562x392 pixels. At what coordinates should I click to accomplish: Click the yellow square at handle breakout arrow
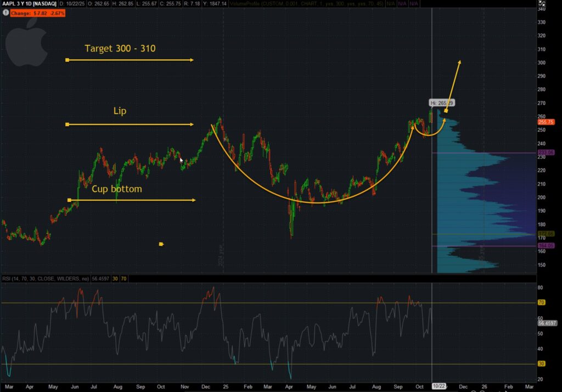pyautogui.click(x=446, y=112)
